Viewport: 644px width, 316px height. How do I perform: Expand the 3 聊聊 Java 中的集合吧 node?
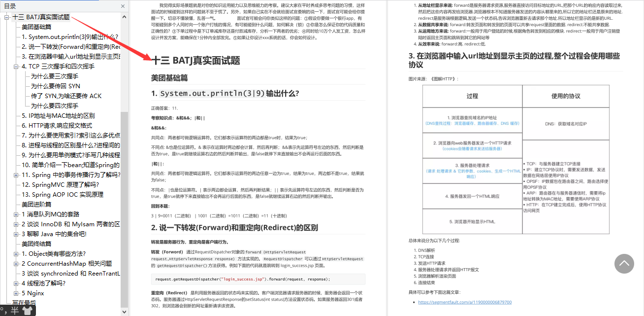(x=16, y=234)
